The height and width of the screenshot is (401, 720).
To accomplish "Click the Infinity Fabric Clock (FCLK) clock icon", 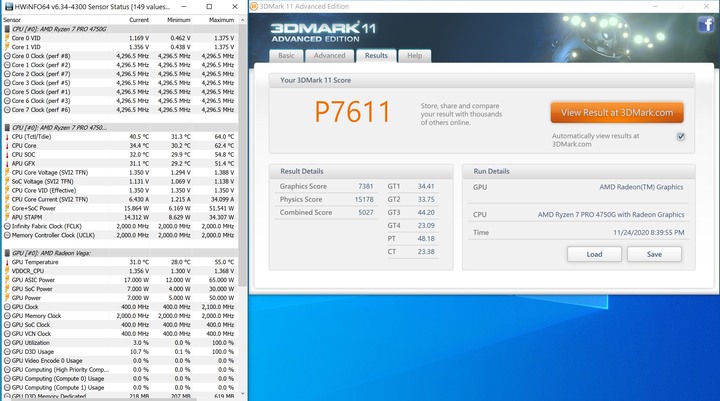I will [7, 226].
